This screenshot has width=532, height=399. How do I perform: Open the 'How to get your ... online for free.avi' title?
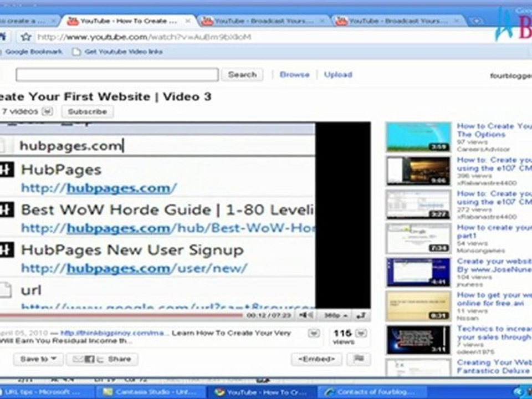pyautogui.click(x=494, y=299)
